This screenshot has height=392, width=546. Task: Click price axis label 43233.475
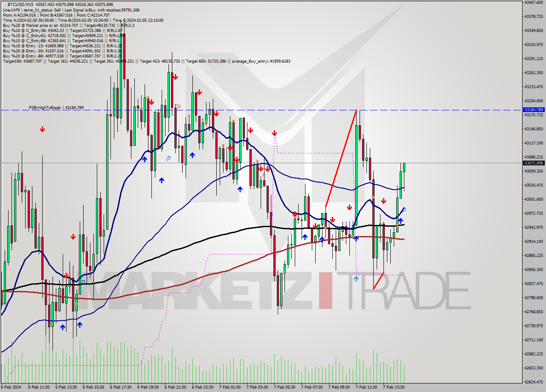tap(534, 86)
